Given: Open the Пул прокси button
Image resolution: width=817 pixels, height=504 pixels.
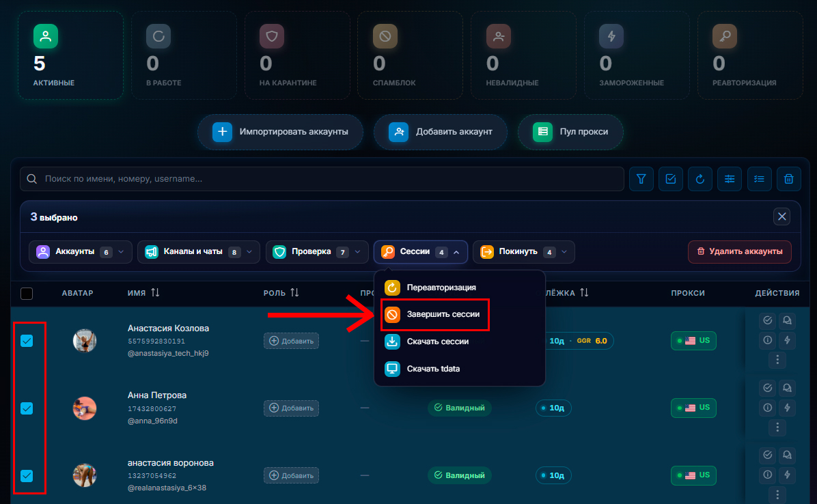Looking at the screenshot, I should click(x=570, y=132).
